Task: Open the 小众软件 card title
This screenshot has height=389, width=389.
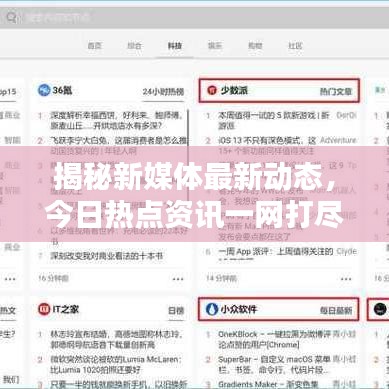Action: (238, 309)
